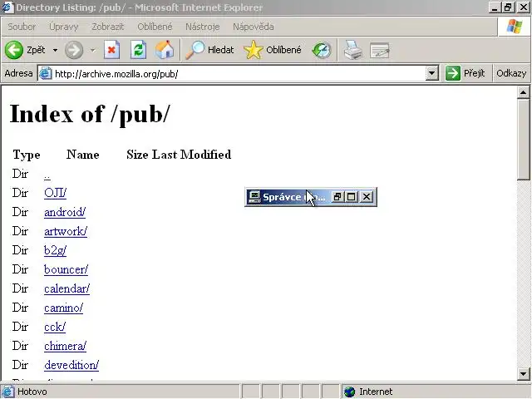Viewport: 532px width, 399px height.
Task: Stop loading with the red X icon
Action: point(111,50)
